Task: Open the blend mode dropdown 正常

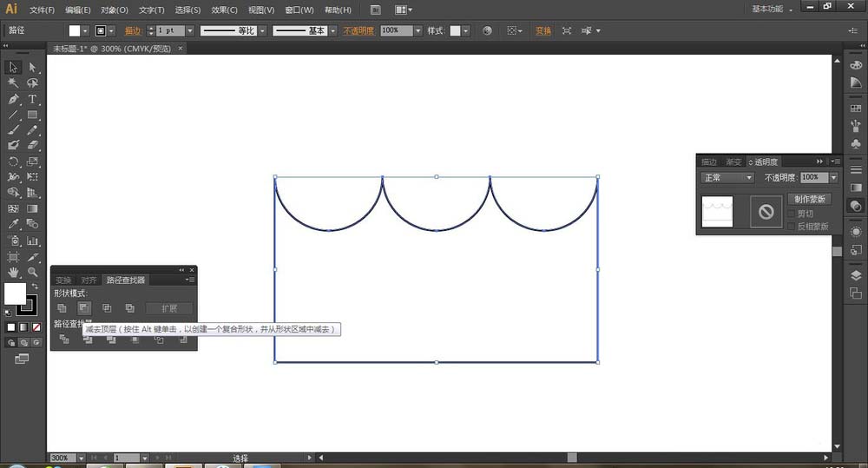Action: [727, 178]
